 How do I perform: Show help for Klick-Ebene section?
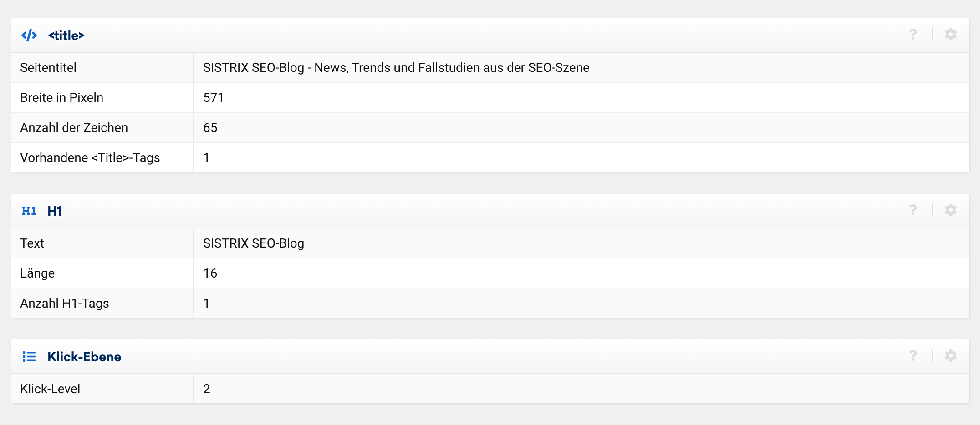click(x=913, y=356)
